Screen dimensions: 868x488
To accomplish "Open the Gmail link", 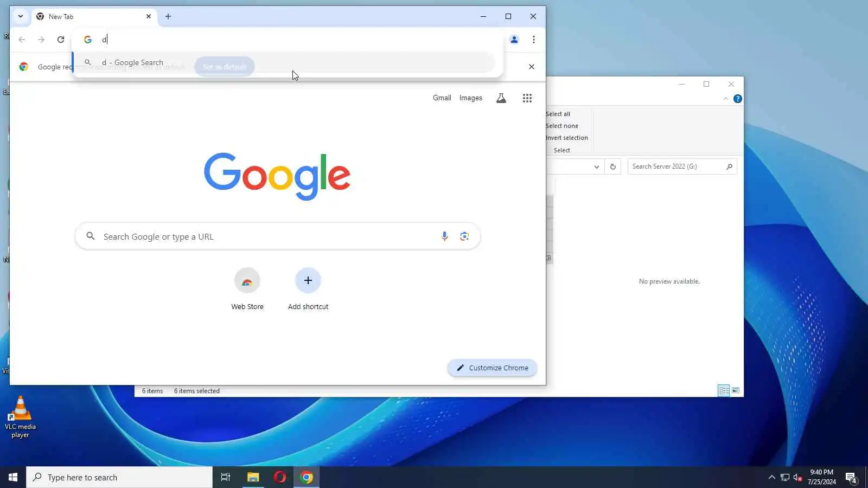I will tap(442, 98).
